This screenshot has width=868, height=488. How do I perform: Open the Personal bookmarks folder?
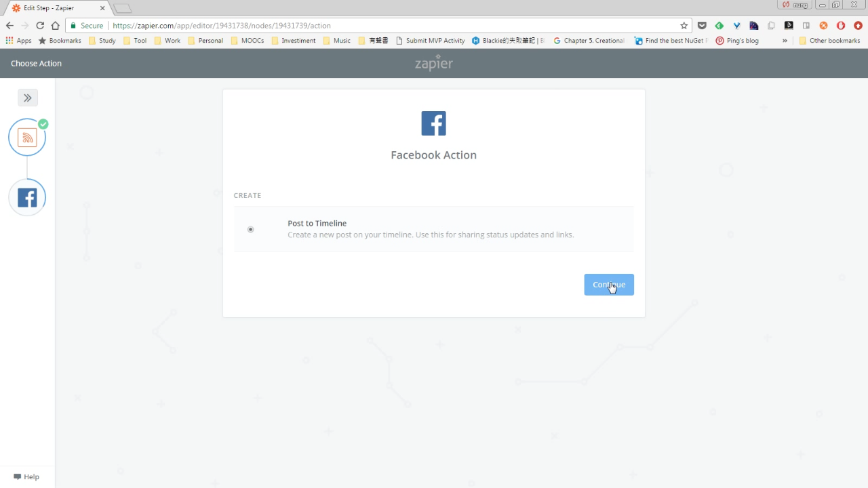point(205,41)
